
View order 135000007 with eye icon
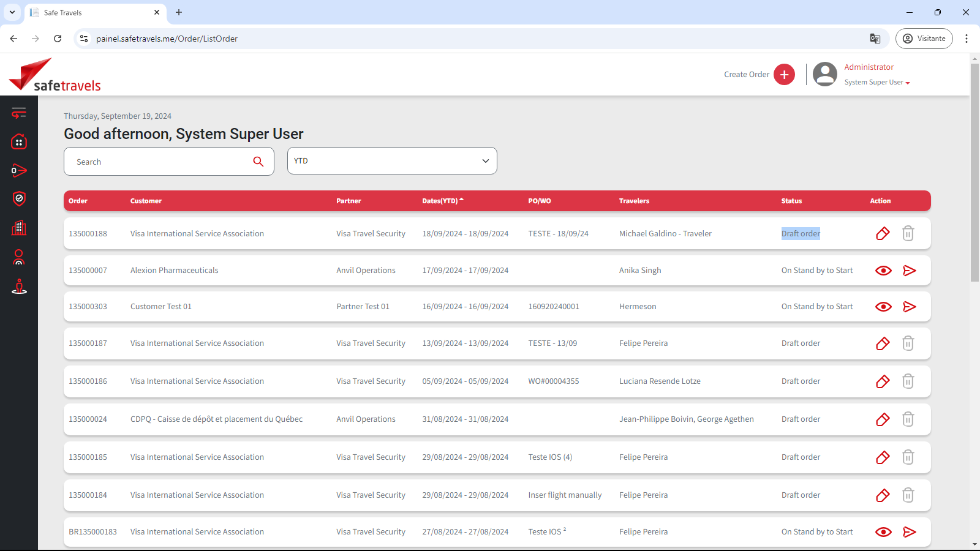pyautogui.click(x=883, y=271)
